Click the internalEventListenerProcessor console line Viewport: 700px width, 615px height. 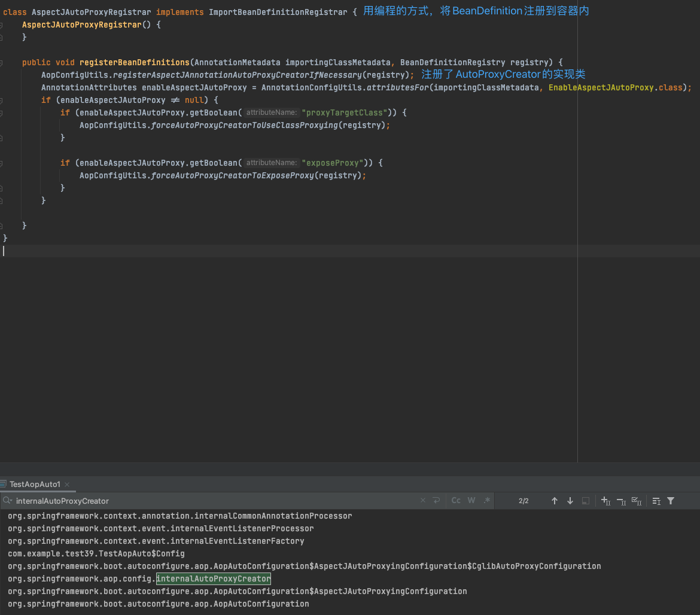pyautogui.click(x=161, y=528)
